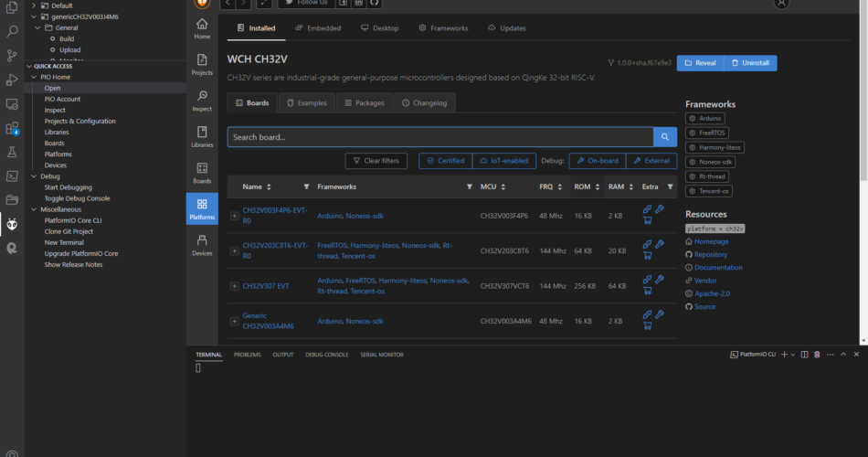Filter the Extra column via funnel icon
Screen dimensions: 868x457
(x=670, y=186)
